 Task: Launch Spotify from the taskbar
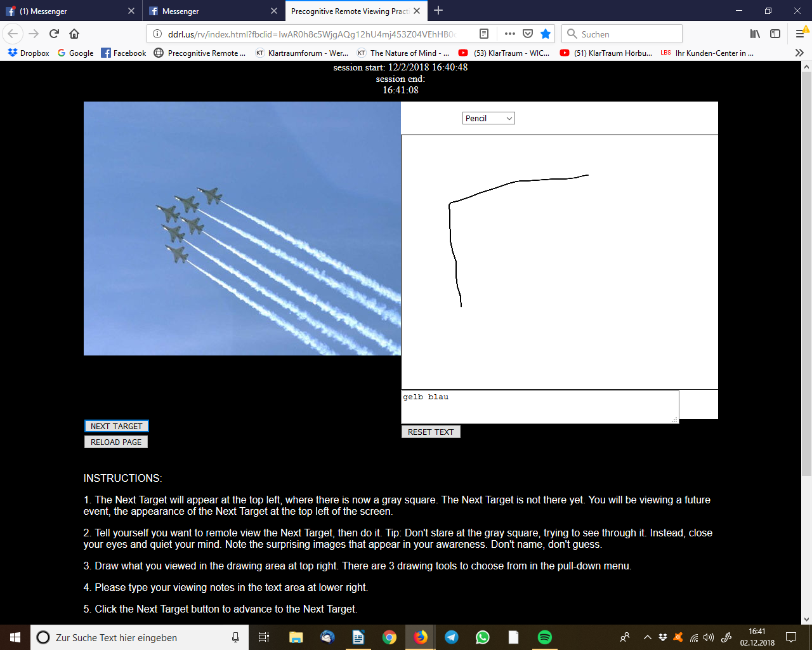pyautogui.click(x=544, y=637)
